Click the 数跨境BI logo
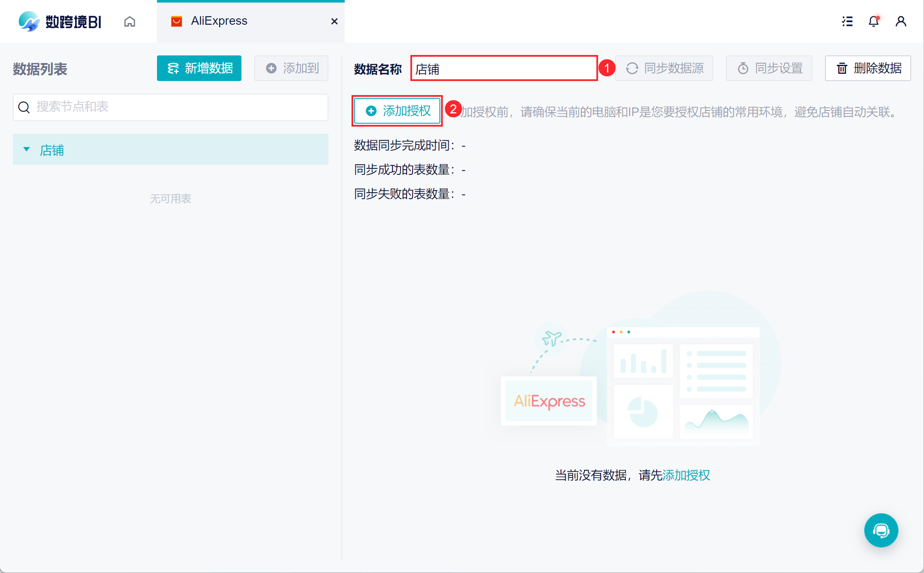Viewport: 924px width, 573px height. (60, 21)
